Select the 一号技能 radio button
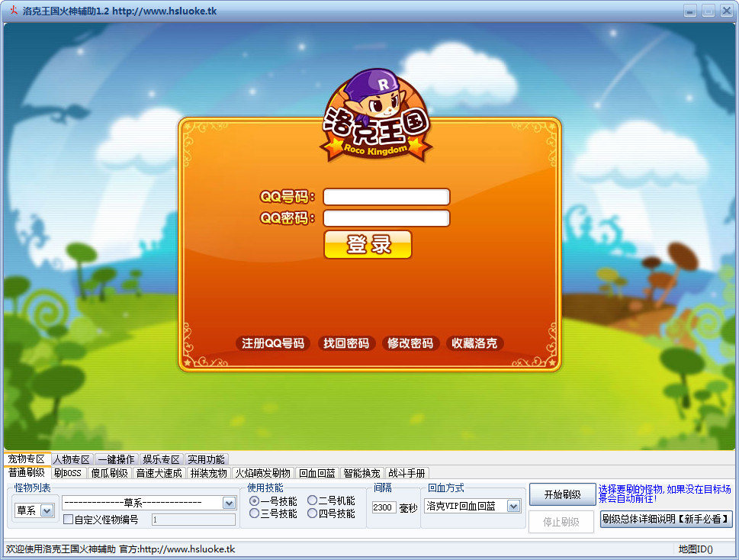Screen dimensions: 739x560 (254, 500)
